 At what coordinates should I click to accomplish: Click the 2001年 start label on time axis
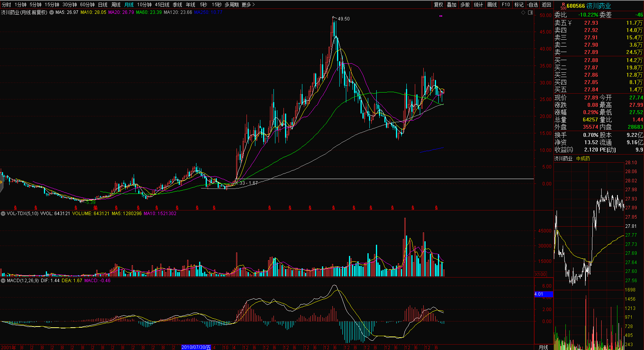coord(8,347)
